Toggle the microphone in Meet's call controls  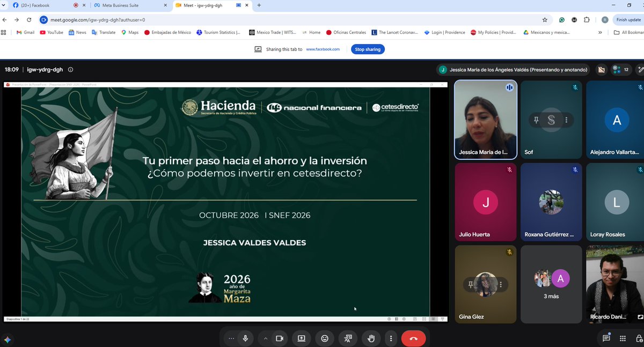pos(245,338)
